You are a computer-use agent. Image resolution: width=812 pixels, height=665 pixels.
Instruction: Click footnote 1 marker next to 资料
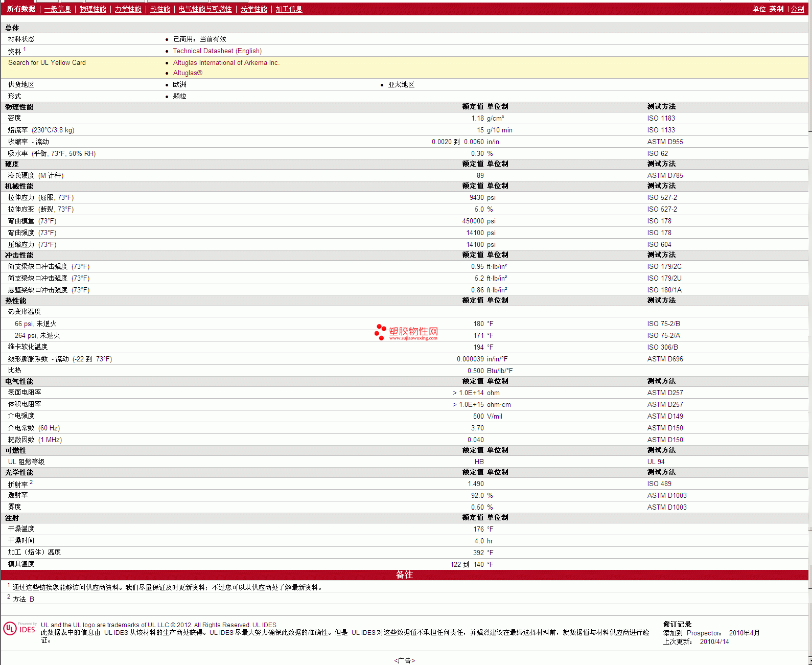[x=25, y=49]
